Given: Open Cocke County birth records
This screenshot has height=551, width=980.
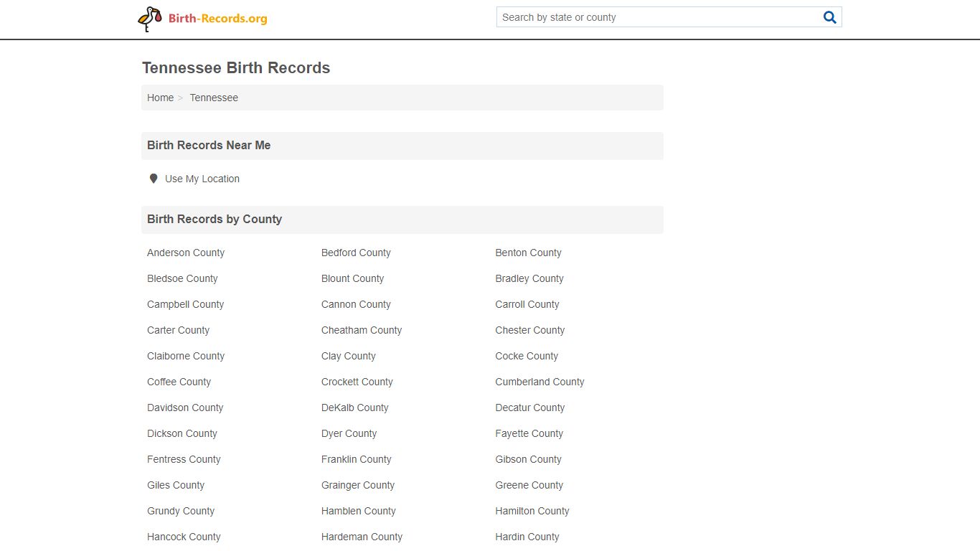Looking at the screenshot, I should click(x=527, y=356).
